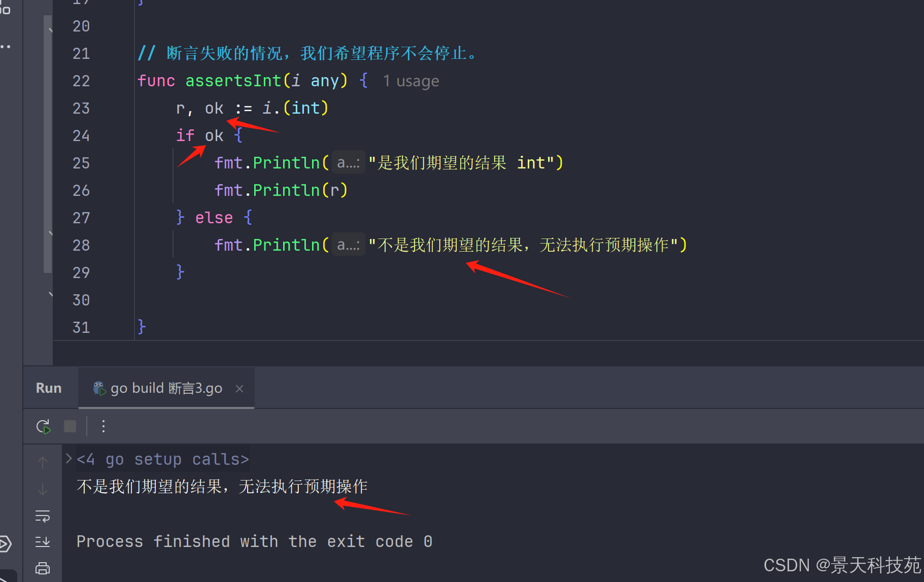Screen dimensions: 924x582
Task: Rerun the go build configuration
Action: pyautogui.click(x=43, y=426)
